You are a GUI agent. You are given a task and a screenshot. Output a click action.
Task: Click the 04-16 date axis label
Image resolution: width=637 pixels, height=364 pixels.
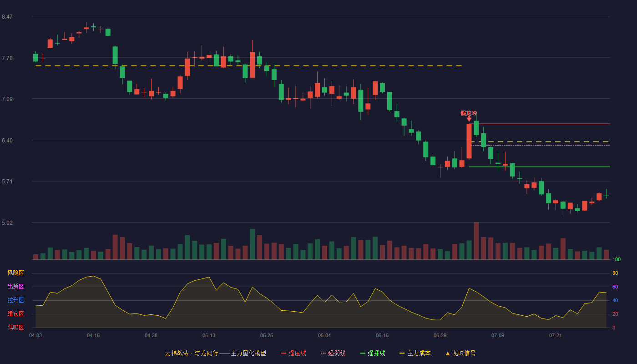click(x=93, y=335)
